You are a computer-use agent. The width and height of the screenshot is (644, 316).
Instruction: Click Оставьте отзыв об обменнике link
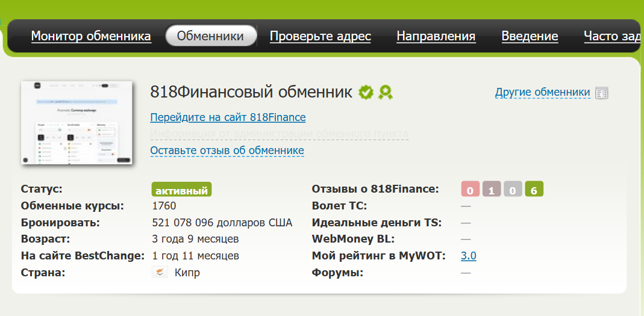[227, 150]
